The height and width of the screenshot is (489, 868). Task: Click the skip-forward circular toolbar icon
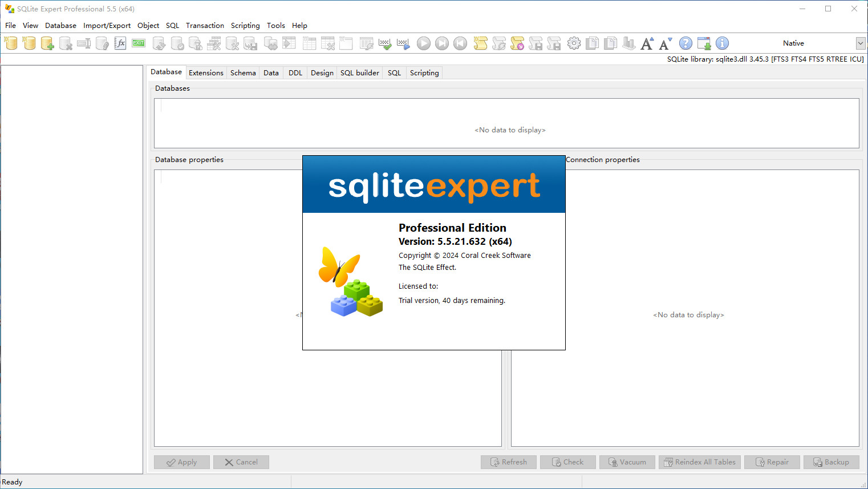[x=442, y=43]
